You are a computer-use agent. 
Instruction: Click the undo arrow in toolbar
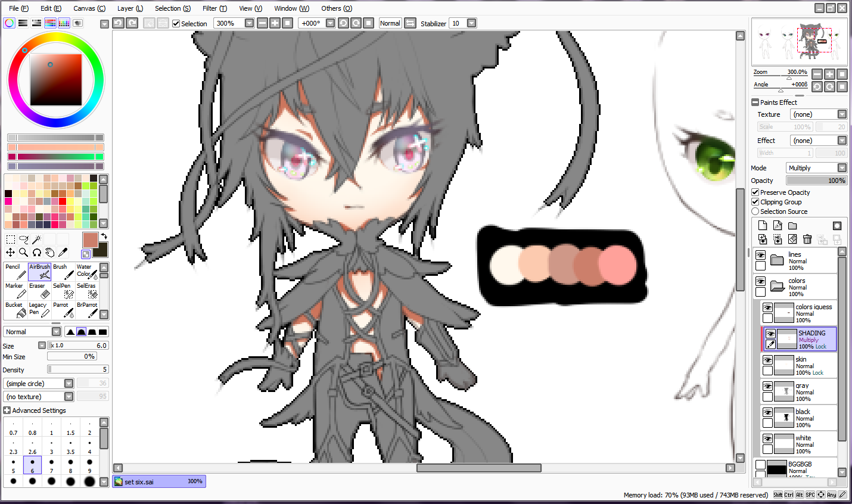tap(118, 23)
